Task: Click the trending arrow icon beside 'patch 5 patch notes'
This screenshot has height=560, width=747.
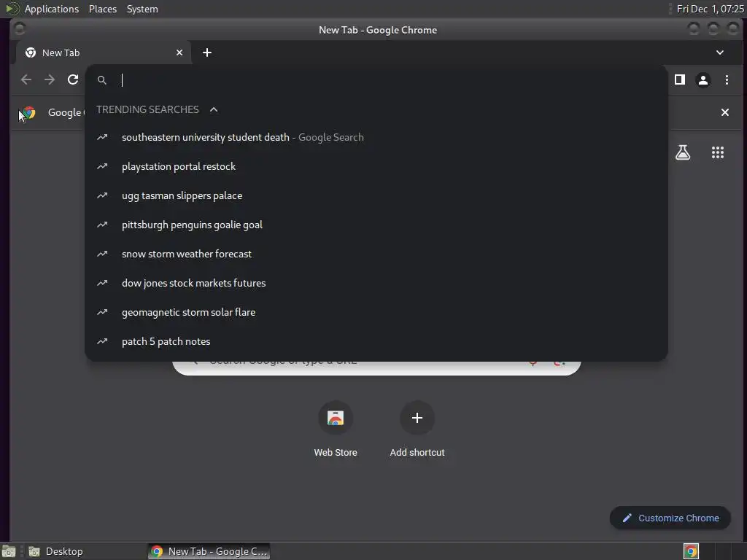Action: [x=102, y=341]
